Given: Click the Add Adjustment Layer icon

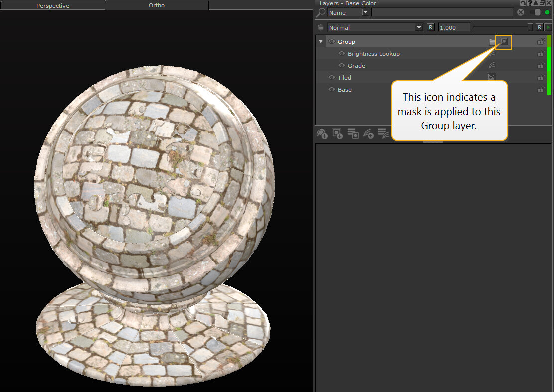Looking at the screenshot, I should [369, 134].
